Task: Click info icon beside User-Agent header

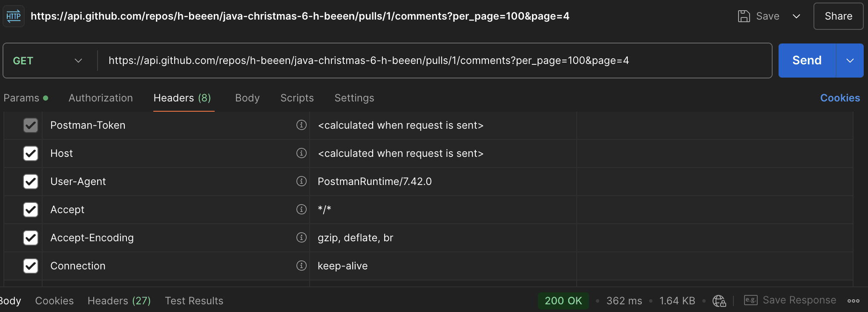Action: point(302,181)
